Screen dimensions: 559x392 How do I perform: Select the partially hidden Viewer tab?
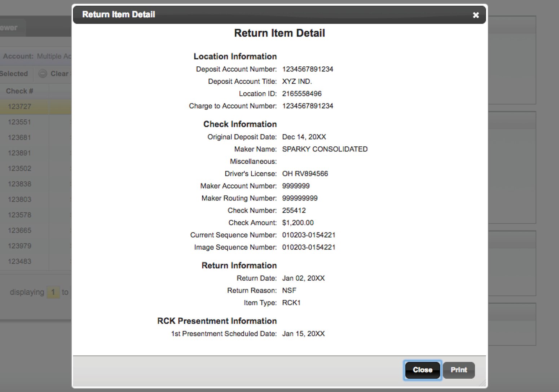coord(10,28)
